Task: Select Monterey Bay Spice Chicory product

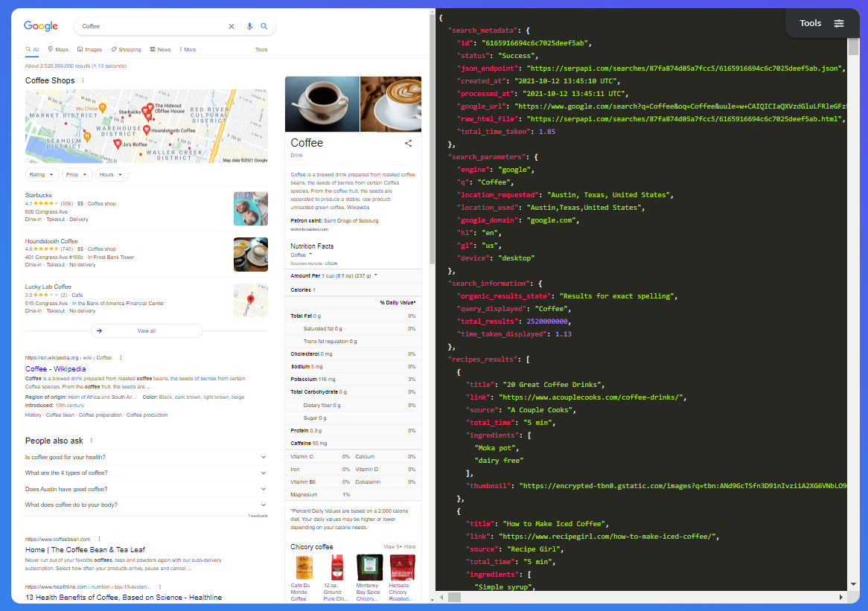Action: [368, 578]
